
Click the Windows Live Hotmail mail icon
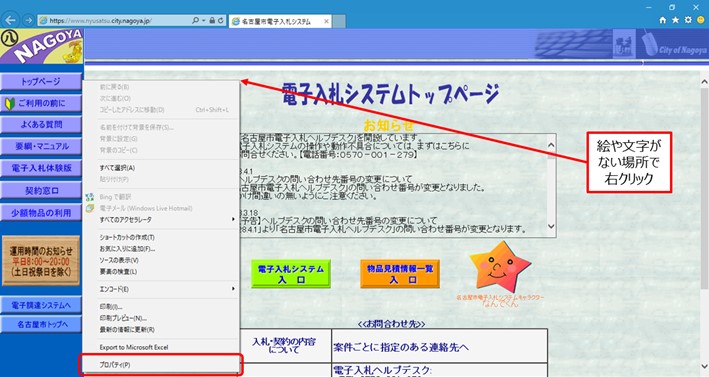[90, 208]
